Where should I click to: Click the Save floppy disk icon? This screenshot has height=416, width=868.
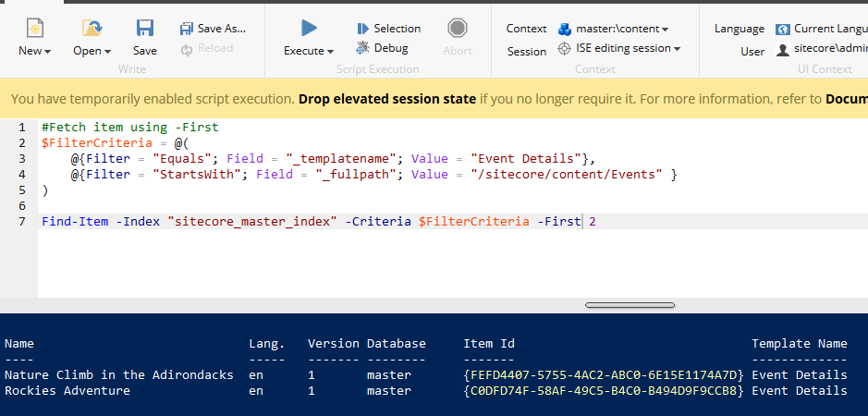[145, 29]
